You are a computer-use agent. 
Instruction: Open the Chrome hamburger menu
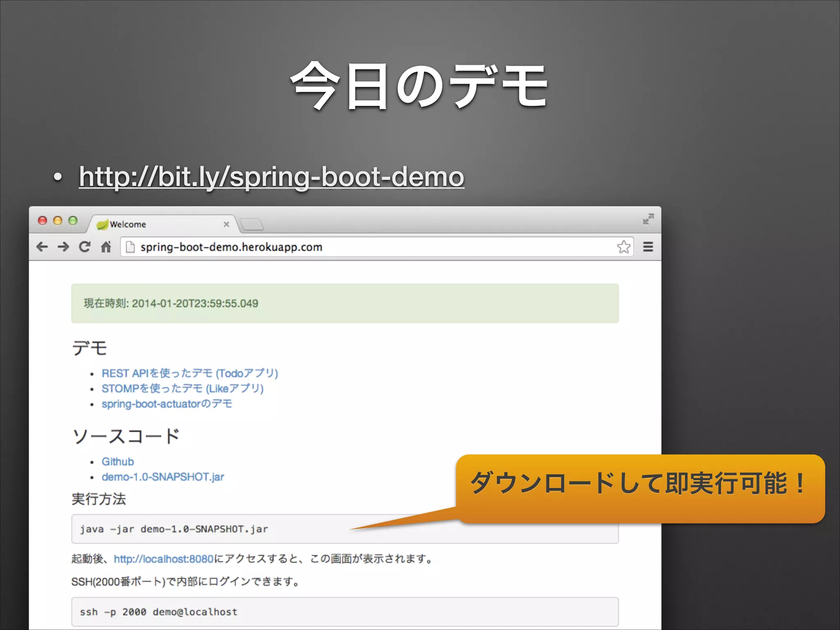(648, 247)
